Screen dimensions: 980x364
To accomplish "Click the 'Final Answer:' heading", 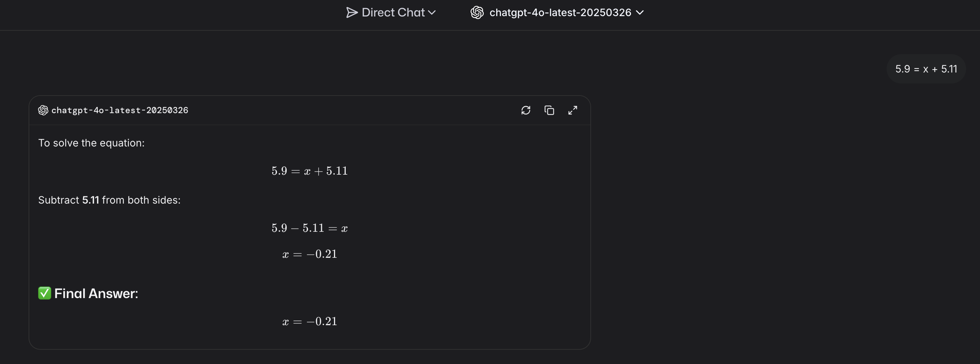I will (96, 294).
